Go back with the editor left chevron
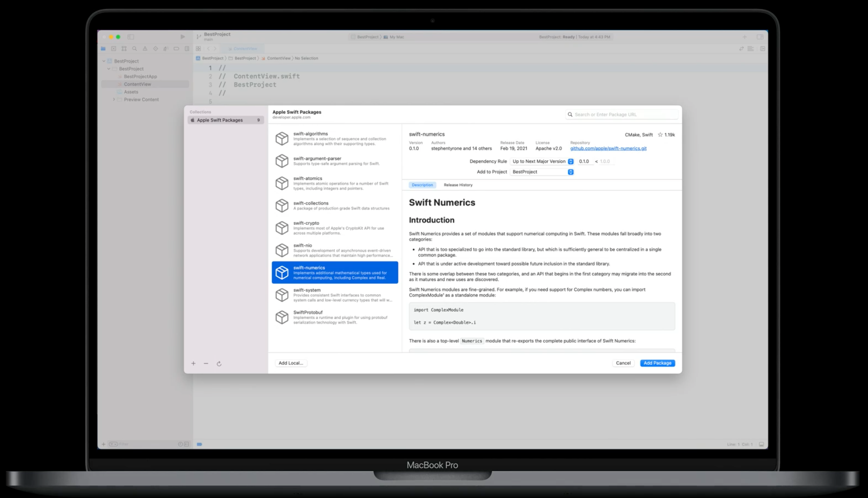The image size is (868, 498). pos(208,48)
